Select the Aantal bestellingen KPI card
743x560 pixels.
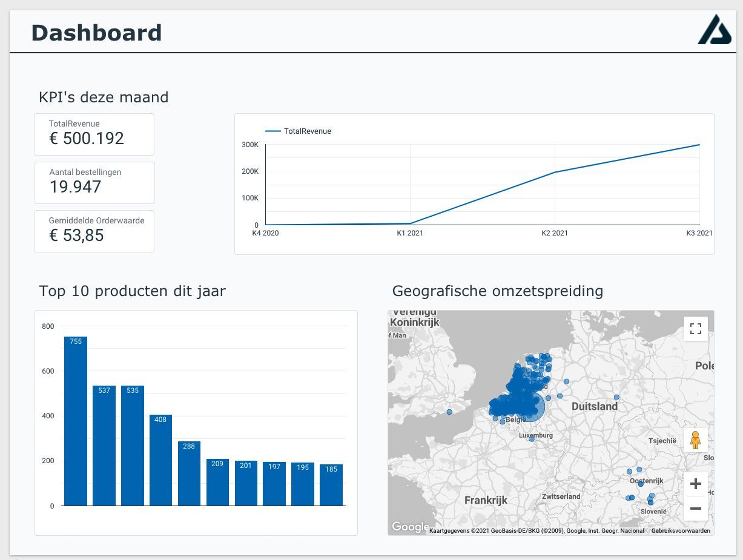(x=94, y=182)
